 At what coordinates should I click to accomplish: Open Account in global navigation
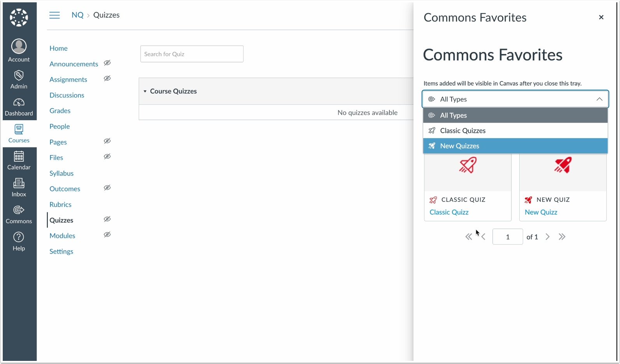pos(19,51)
